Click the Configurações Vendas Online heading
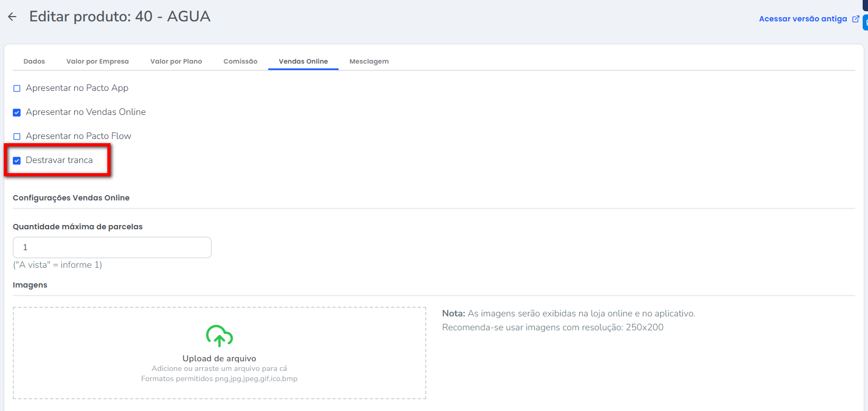The width and height of the screenshot is (868, 411). click(x=71, y=198)
